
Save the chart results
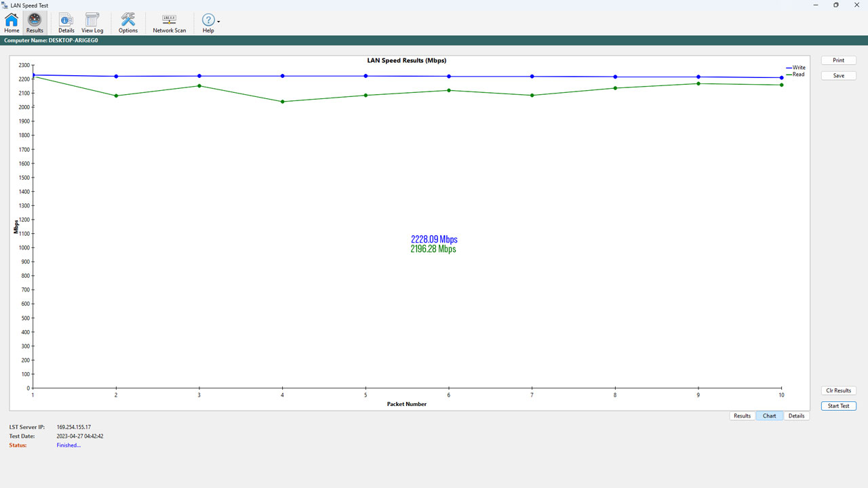pos(839,75)
